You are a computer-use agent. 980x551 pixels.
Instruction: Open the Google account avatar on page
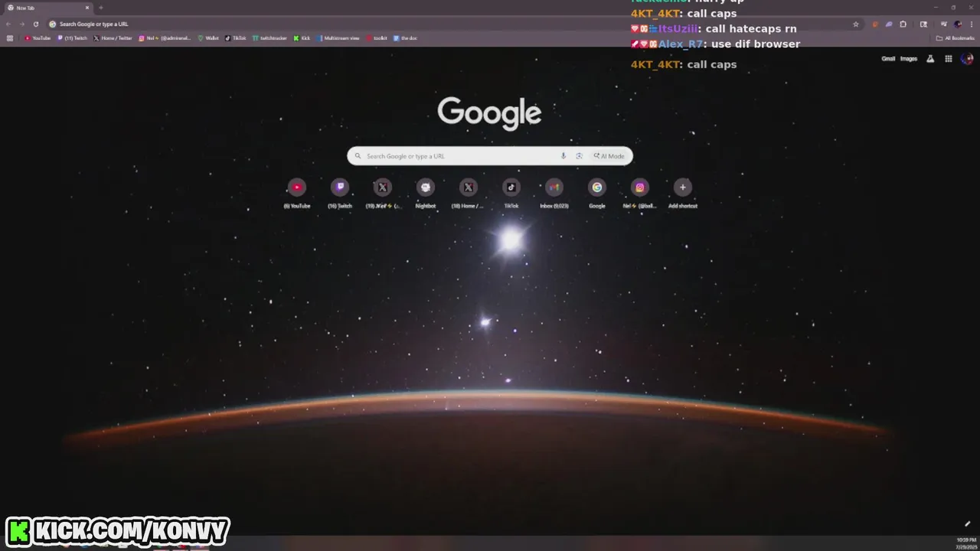[x=967, y=59]
